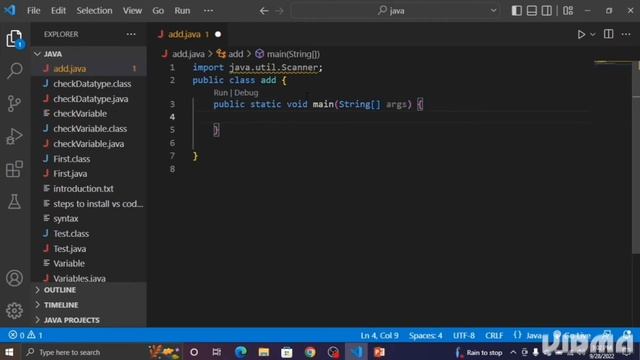Toggle primary side bar layout icon
The height and width of the screenshot is (360, 640).
tap(516, 11)
